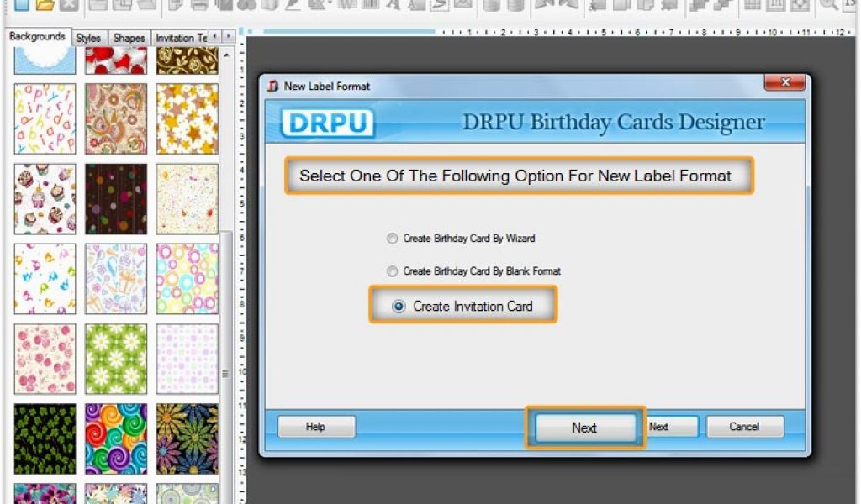Pick the pink roses background thumbnail
861x504 pixels.
(45, 360)
